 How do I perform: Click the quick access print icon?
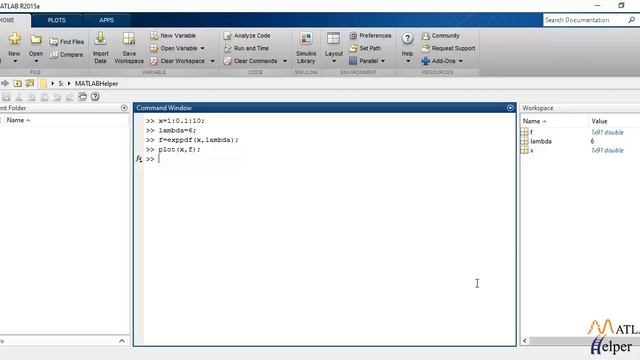point(82,97)
